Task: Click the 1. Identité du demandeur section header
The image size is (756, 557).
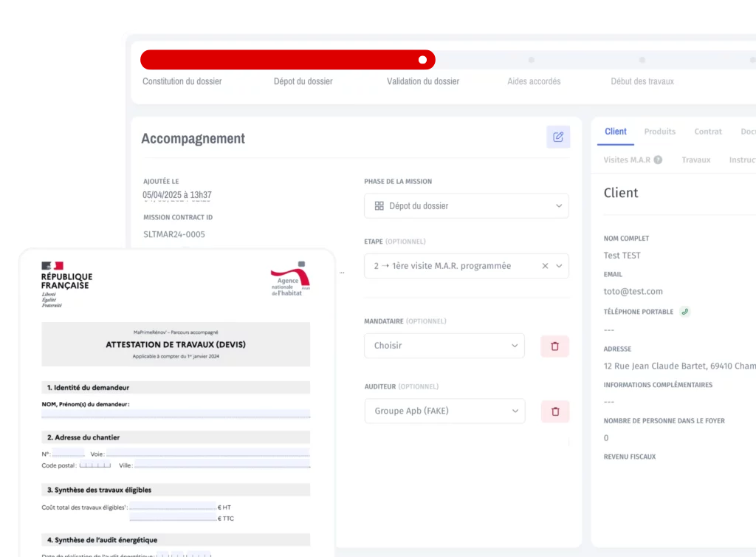Action: (176, 387)
